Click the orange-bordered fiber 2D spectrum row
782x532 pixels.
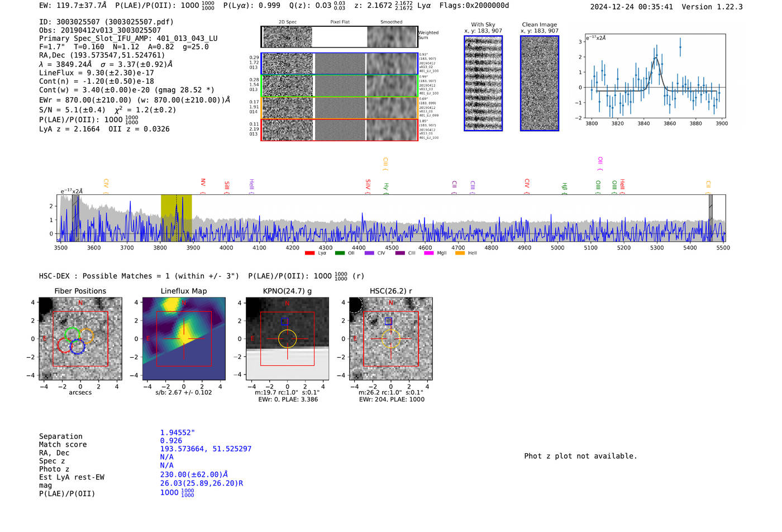[x=340, y=108]
